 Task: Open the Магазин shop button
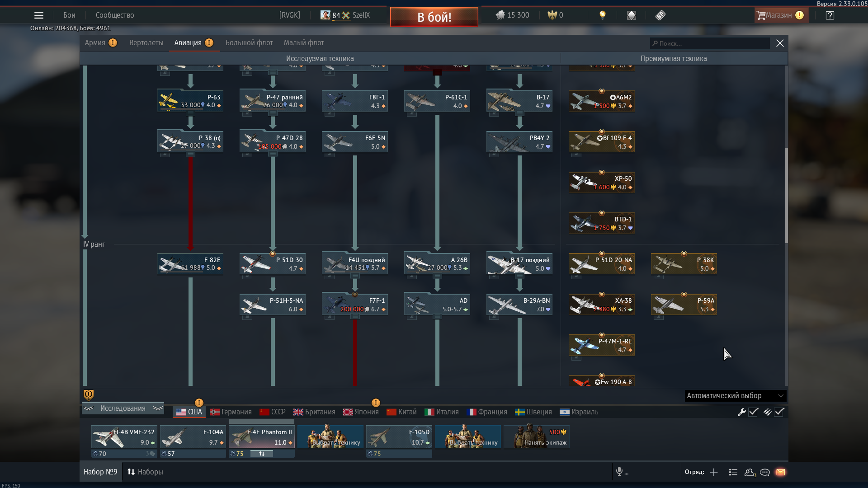(x=780, y=15)
